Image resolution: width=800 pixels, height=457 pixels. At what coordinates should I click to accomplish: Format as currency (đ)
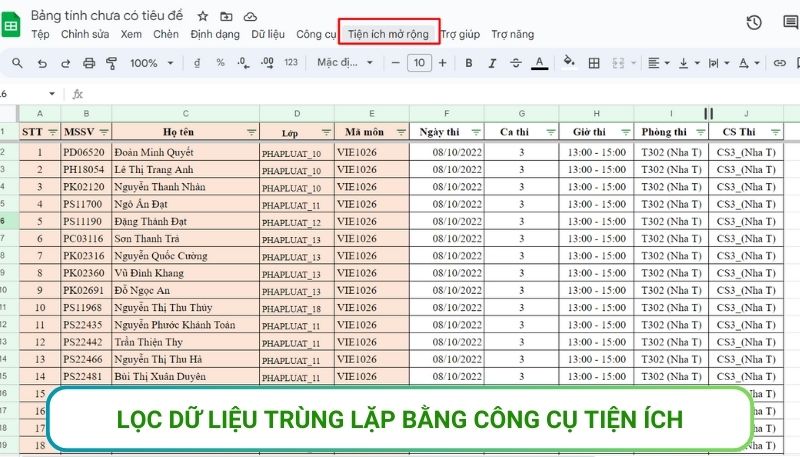pyautogui.click(x=197, y=63)
